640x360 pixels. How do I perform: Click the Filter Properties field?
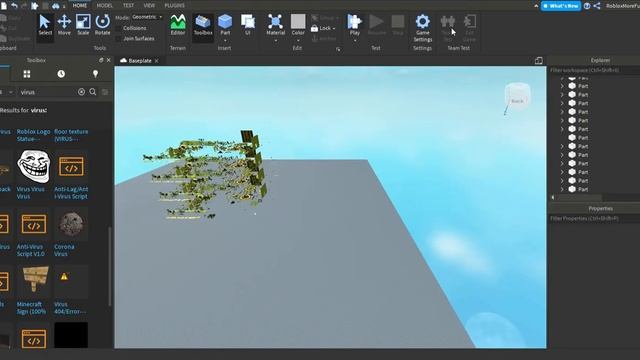coord(594,218)
